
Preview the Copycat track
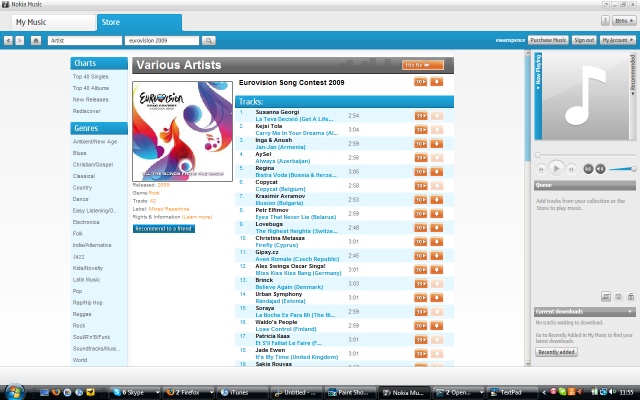coord(420,186)
